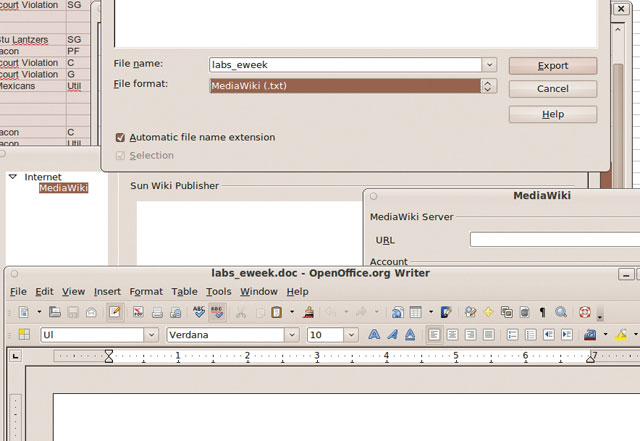Open the Navigator star icon
The width and height of the screenshot is (640, 441).
tap(488, 312)
